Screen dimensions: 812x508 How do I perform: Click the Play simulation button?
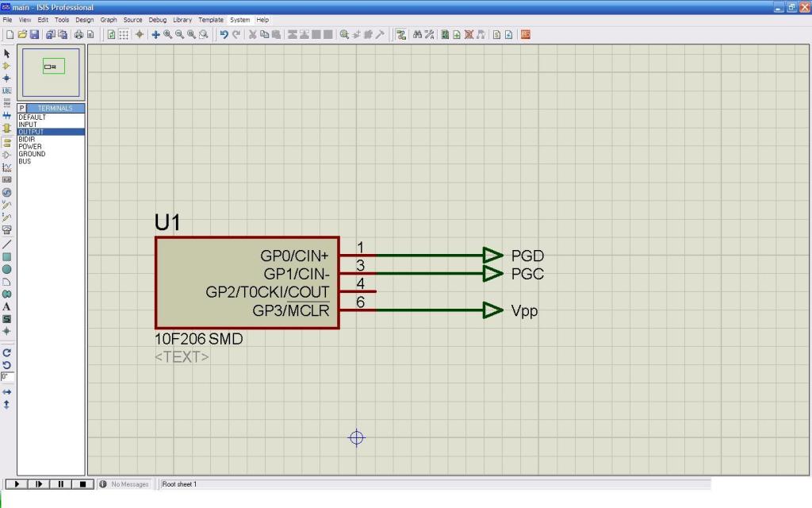pos(17,484)
